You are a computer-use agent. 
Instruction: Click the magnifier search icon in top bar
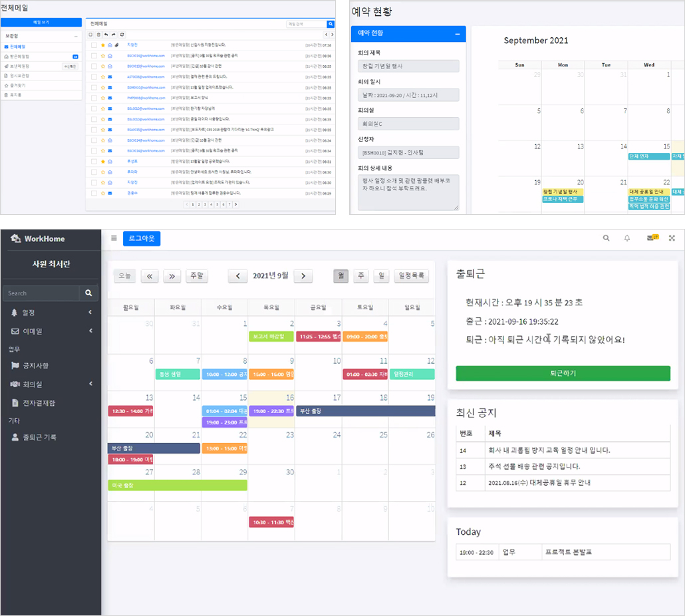[x=606, y=238]
